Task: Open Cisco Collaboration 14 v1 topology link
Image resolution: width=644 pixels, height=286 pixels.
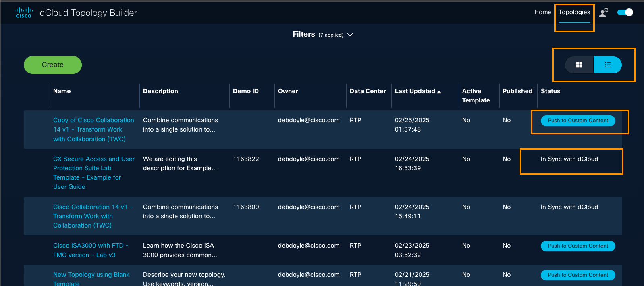Action: pyautogui.click(x=93, y=216)
